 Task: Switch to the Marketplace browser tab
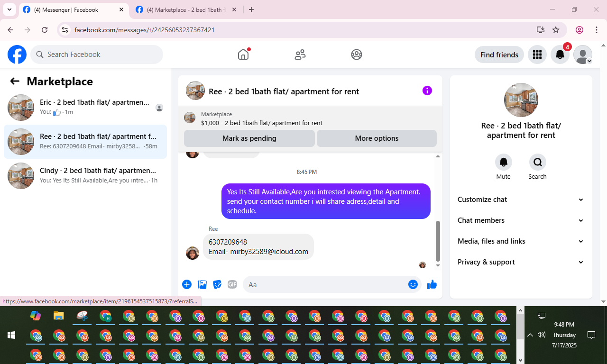[x=186, y=9]
